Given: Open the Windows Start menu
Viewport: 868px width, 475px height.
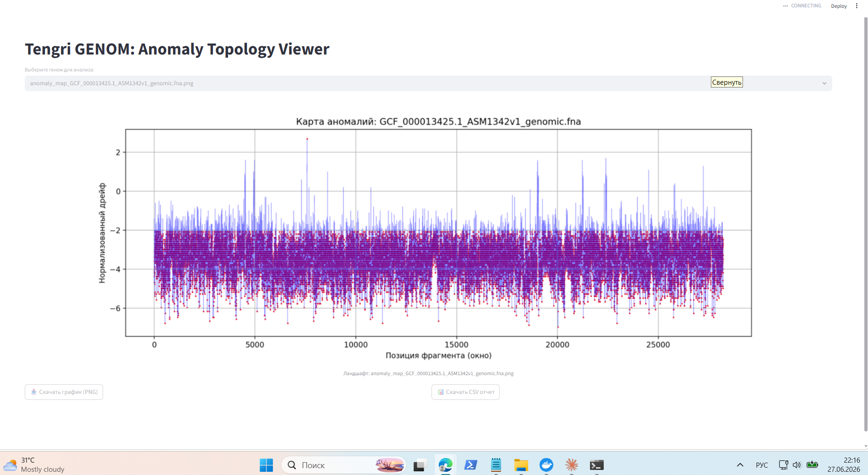Looking at the screenshot, I should [x=266, y=465].
